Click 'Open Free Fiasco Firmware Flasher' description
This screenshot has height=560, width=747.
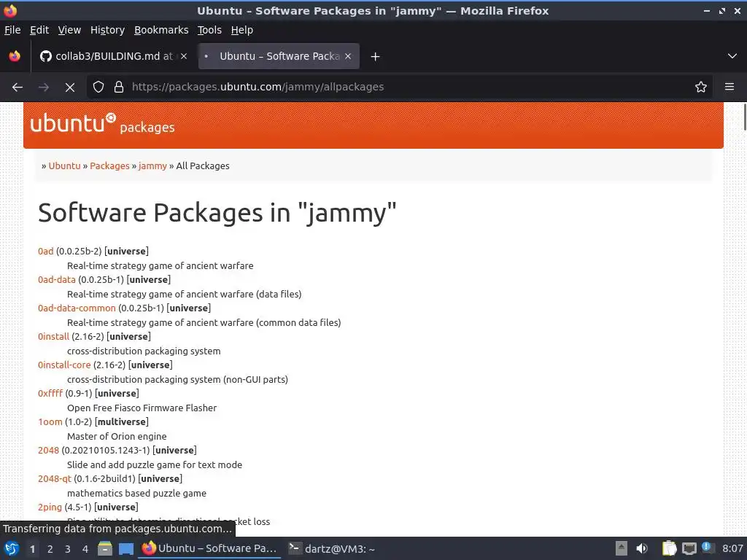[x=142, y=408]
